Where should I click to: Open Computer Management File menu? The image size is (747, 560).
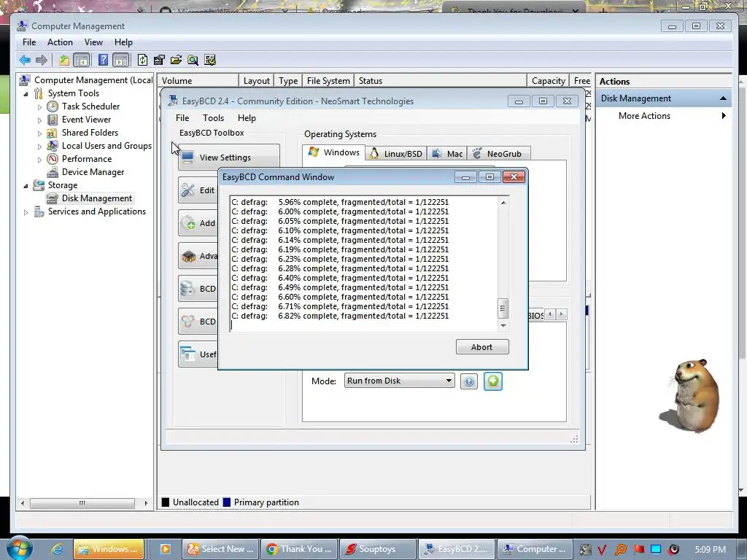pyautogui.click(x=29, y=42)
